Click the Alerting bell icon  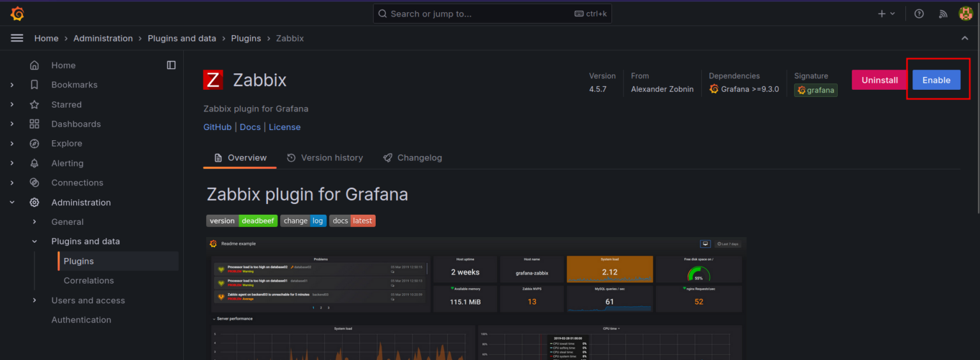34,163
